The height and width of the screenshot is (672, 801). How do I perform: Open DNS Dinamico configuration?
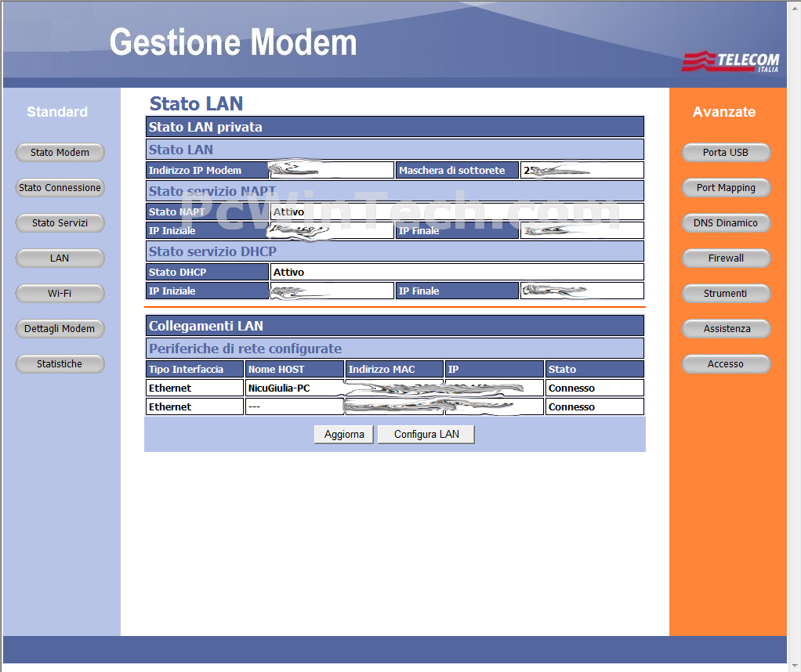(726, 222)
